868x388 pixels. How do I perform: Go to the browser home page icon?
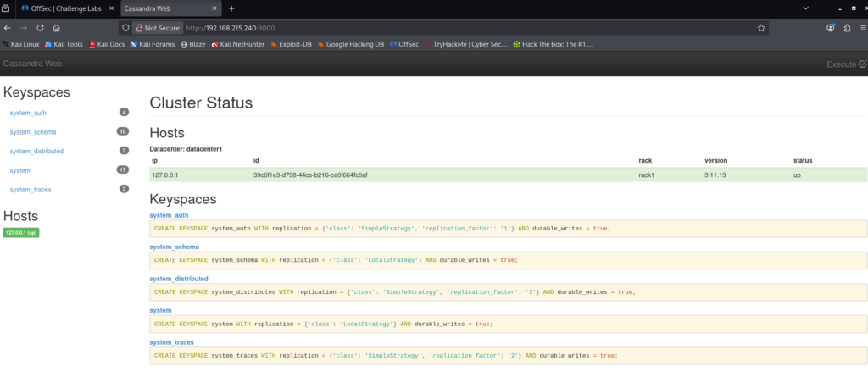coord(56,27)
